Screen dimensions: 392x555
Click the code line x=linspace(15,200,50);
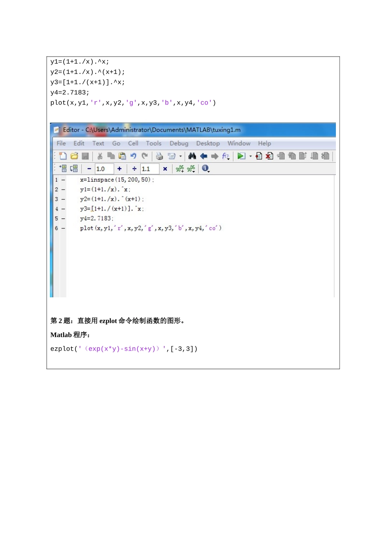click(x=117, y=180)
